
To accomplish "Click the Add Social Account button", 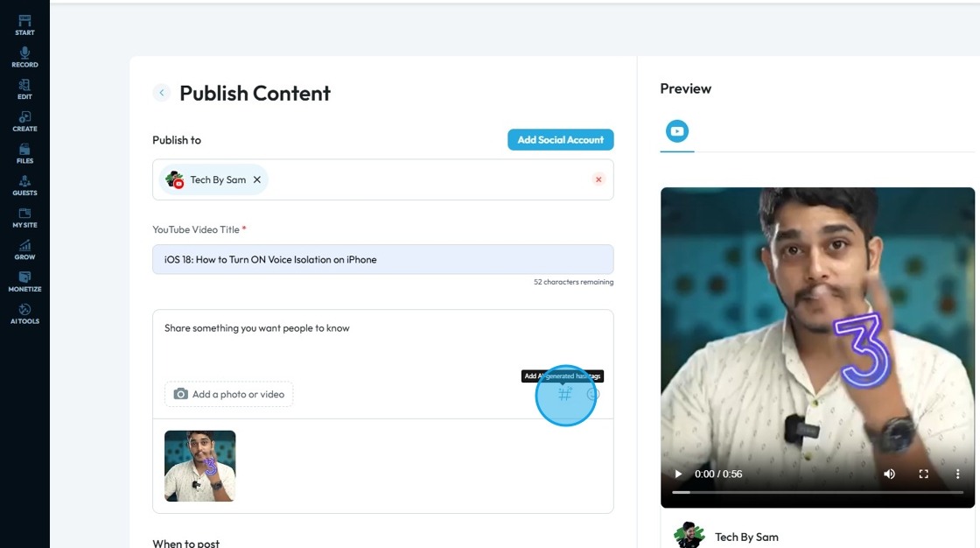I will tap(560, 139).
